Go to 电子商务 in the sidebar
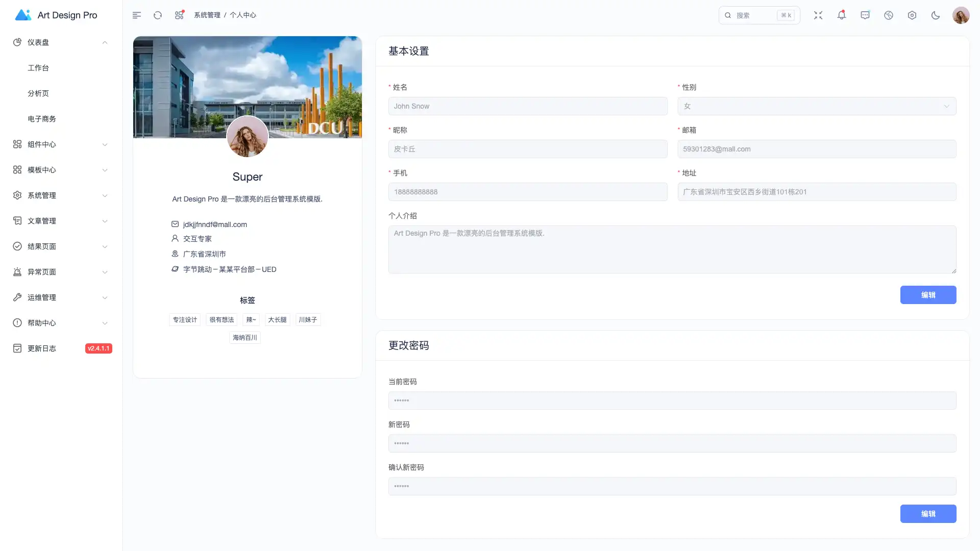The height and width of the screenshot is (551, 980). click(42, 119)
